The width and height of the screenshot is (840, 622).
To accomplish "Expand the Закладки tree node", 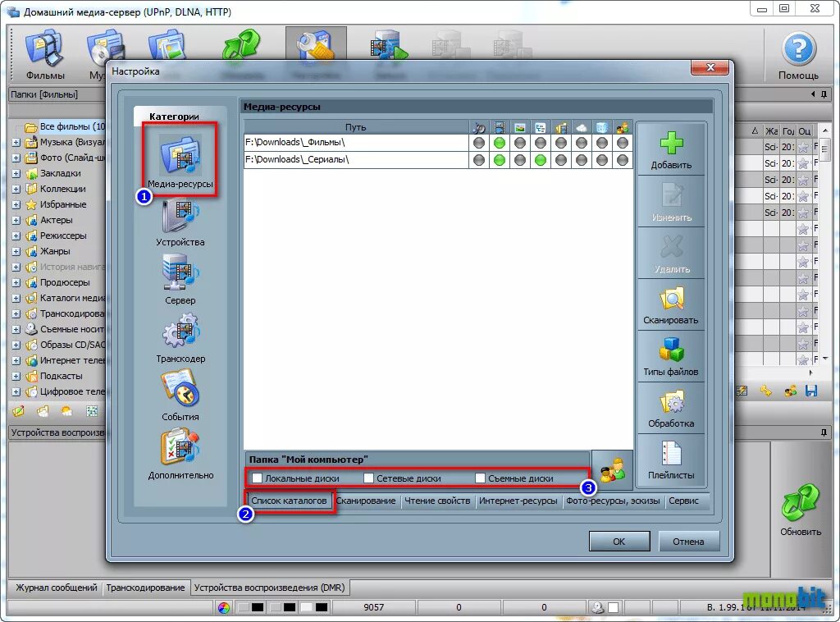I will [x=16, y=174].
